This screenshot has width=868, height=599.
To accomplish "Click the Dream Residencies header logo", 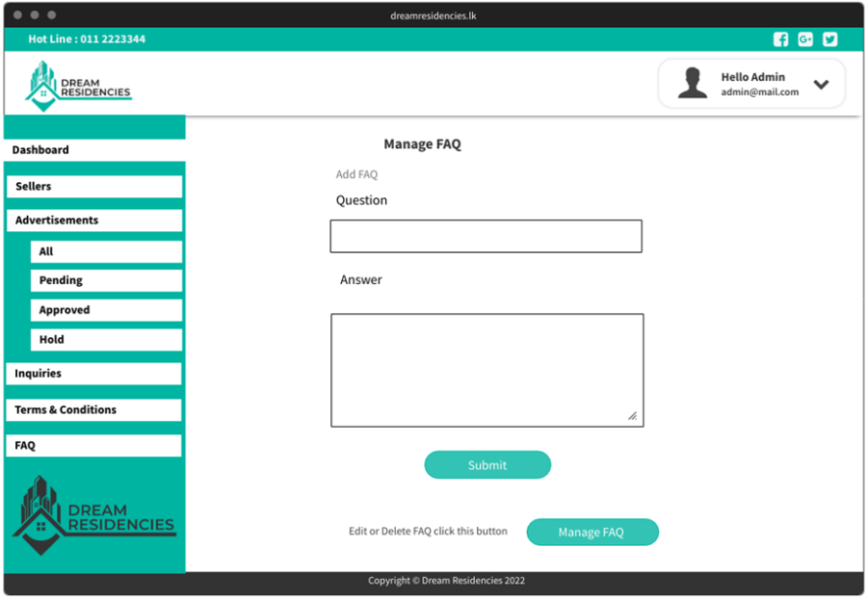I will click(78, 87).
